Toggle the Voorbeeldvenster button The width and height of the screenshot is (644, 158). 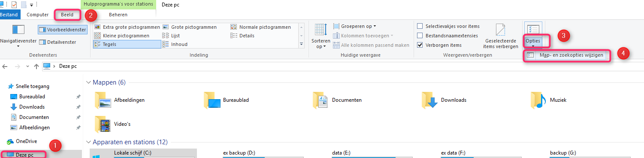coord(62,30)
